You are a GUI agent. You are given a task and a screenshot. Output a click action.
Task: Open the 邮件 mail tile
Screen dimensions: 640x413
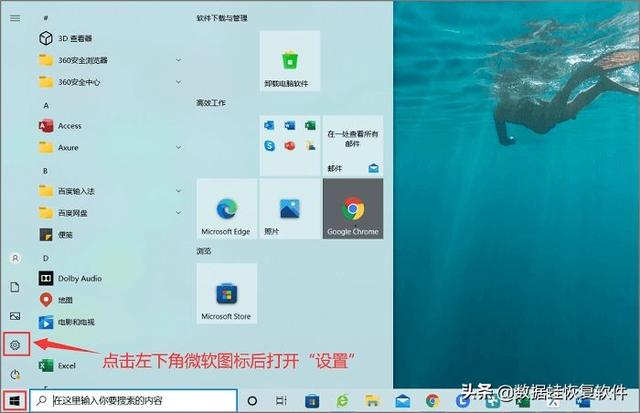pyautogui.click(x=353, y=146)
